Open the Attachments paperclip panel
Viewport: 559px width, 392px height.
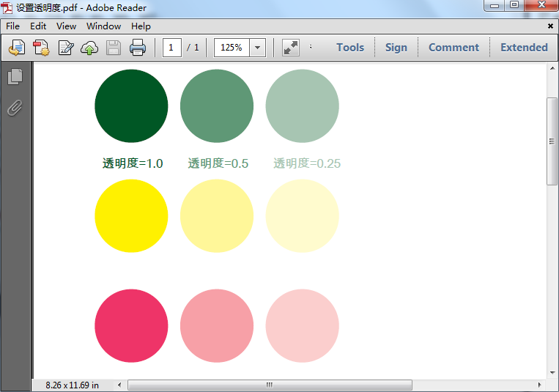point(15,108)
